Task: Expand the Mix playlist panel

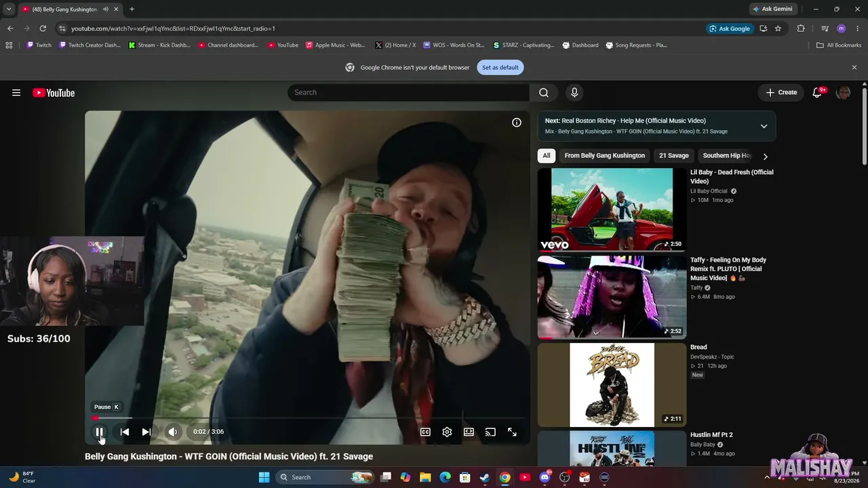Action: [764, 126]
